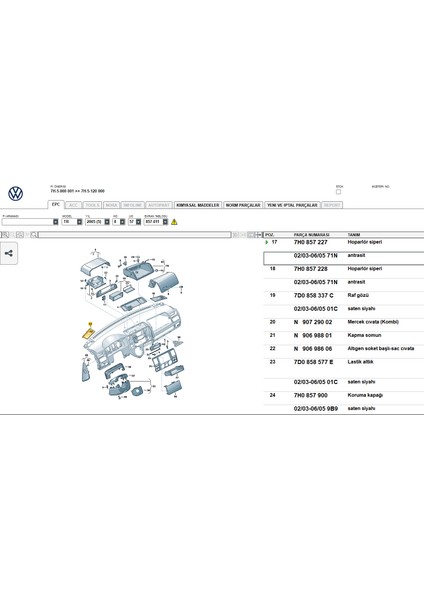This screenshot has width=424, height=600.
Task: Click the yellow warning triangle icon
Action: click(174, 222)
